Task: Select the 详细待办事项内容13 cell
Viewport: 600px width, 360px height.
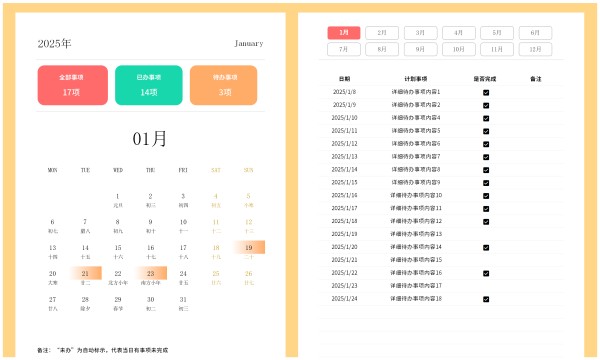Action: (x=416, y=234)
